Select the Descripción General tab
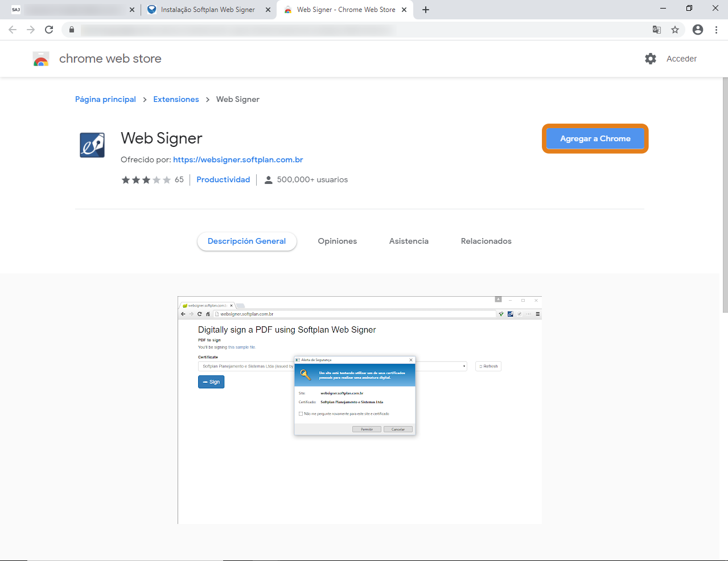The width and height of the screenshot is (728, 561). (246, 241)
